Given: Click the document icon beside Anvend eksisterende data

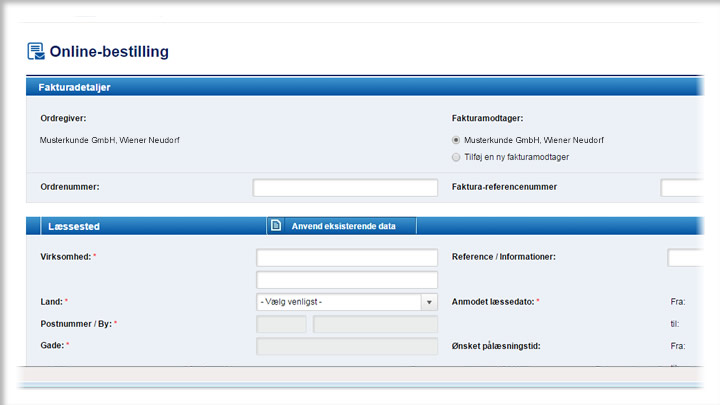Looking at the screenshot, I should click(x=276, y=225).
